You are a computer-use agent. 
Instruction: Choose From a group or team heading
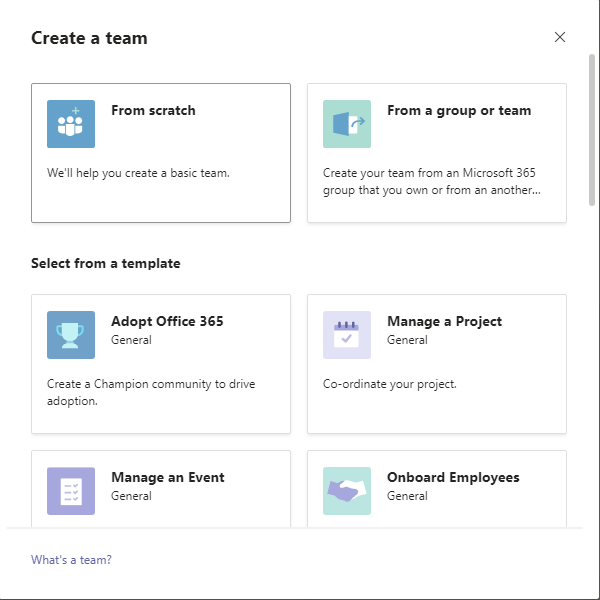pos(459,111)
